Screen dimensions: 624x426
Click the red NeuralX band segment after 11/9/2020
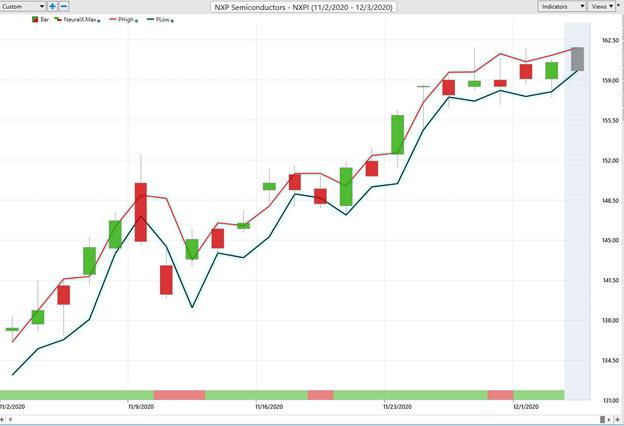point(179,395)
